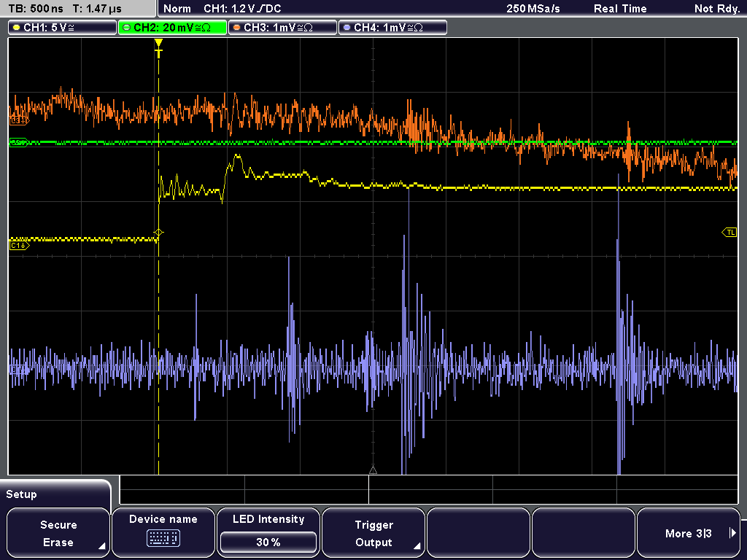
Task: Click the trigger crosshair marker on CH1 trace
Action: click(158, 233)
